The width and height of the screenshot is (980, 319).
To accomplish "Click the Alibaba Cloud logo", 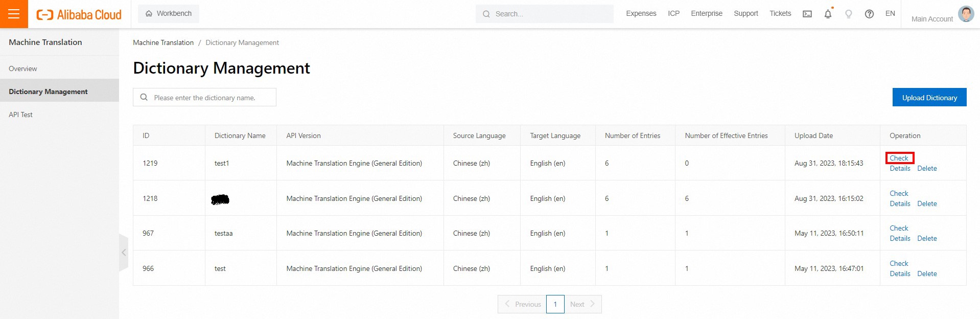I will pyautogui.click(x=79, y=14).
